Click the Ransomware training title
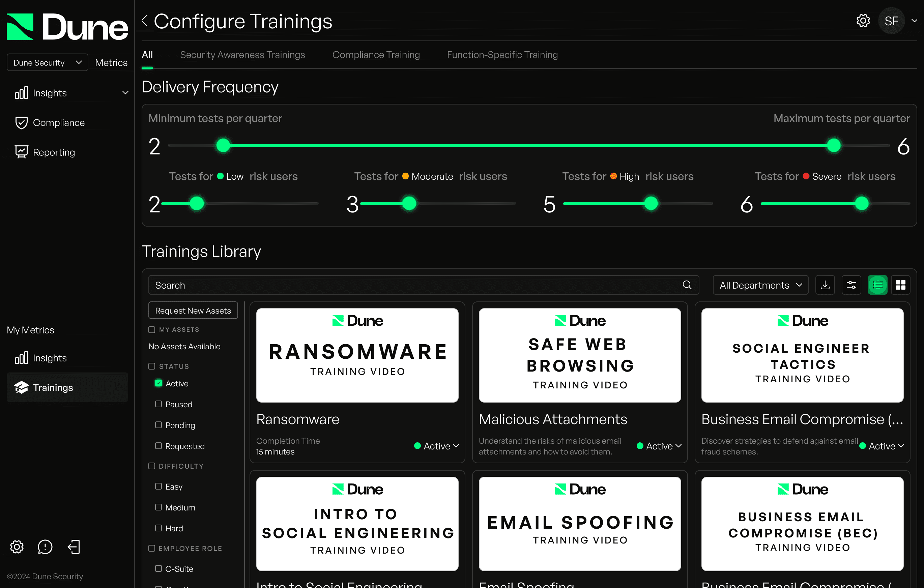924x588 pixels. point(298,419)
